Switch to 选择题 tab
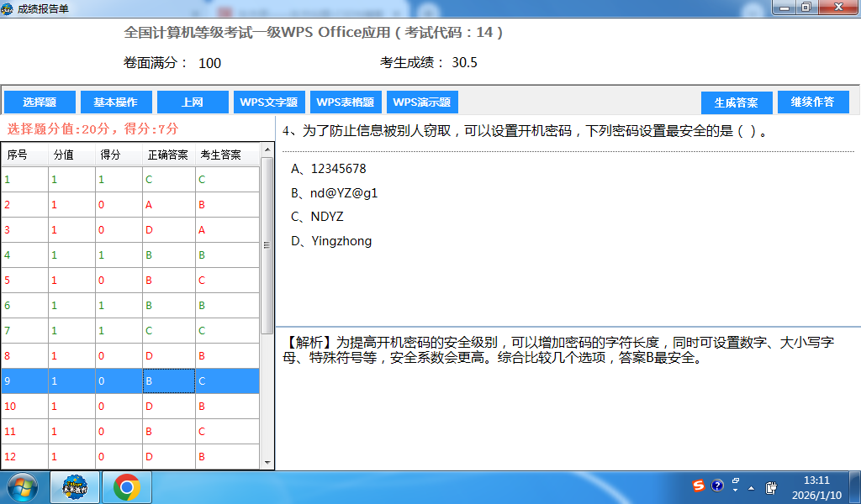 point(40,102)
